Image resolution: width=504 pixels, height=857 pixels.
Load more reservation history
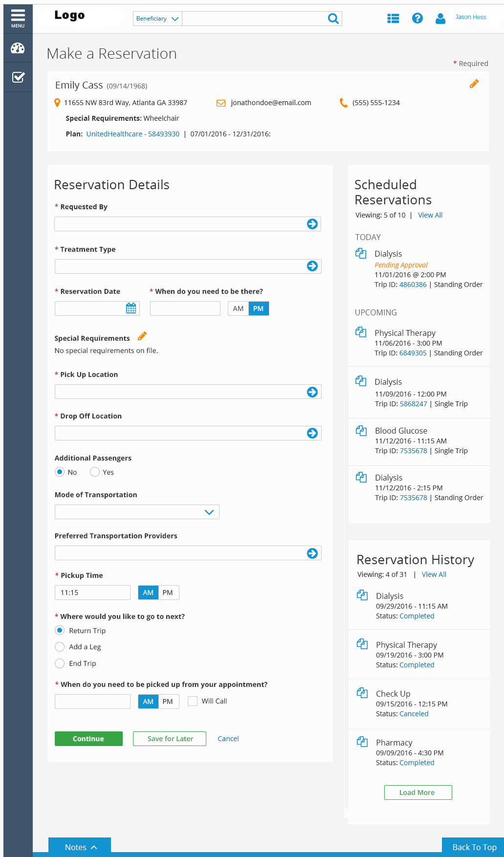click(x=418, y=792)
